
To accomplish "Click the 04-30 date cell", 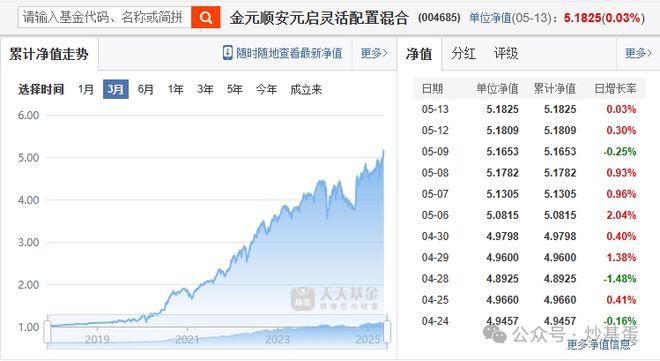I will click(x=435, y=236).
